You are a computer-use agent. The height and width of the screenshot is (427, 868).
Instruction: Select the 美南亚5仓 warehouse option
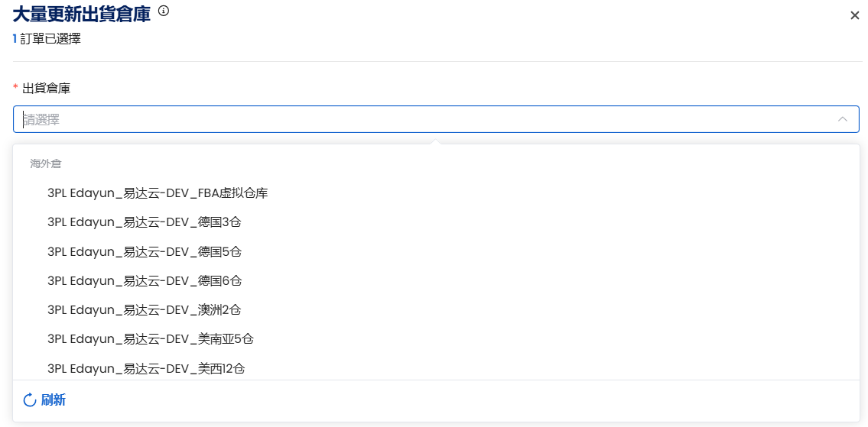coord(436,338)
